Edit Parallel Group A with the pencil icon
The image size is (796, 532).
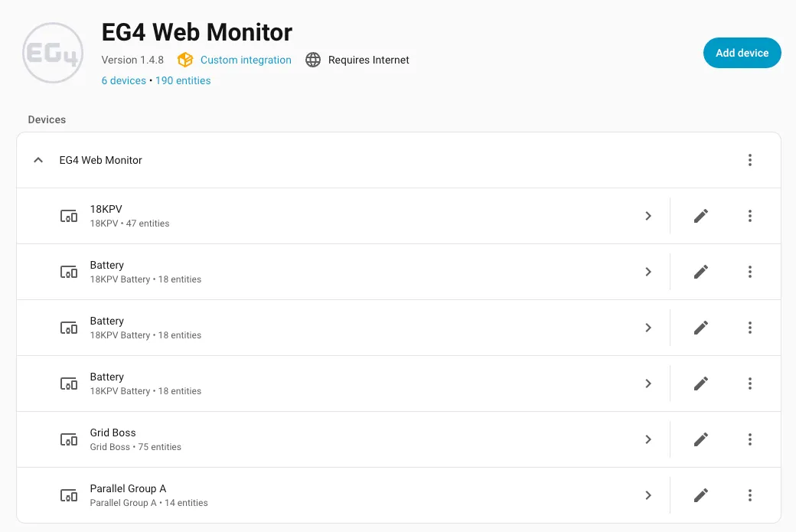pos(701,495)
